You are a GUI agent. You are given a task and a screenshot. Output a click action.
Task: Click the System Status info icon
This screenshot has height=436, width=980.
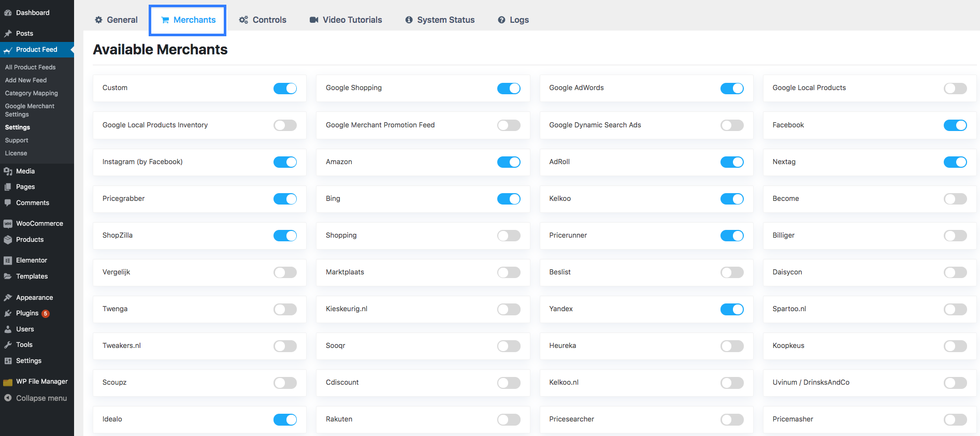click(x=409, y=20)
